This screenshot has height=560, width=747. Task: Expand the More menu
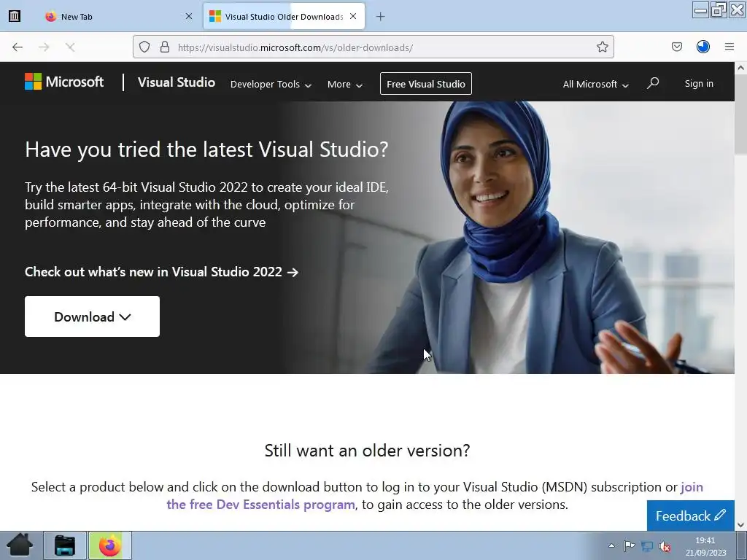click(345, 85)
